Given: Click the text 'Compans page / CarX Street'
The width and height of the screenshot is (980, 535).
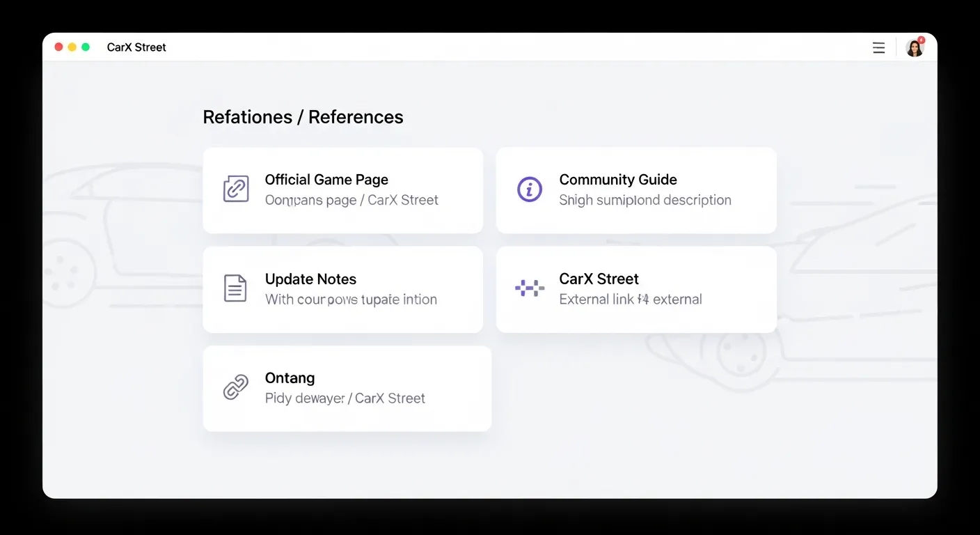Looking at the screenshot, I should [x=351, y=200].
